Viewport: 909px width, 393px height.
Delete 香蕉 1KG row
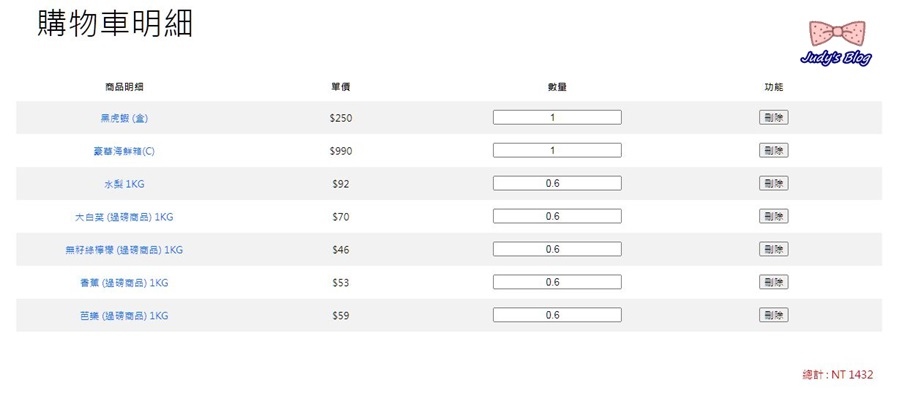pyautogui.click(x=774, y=283)
